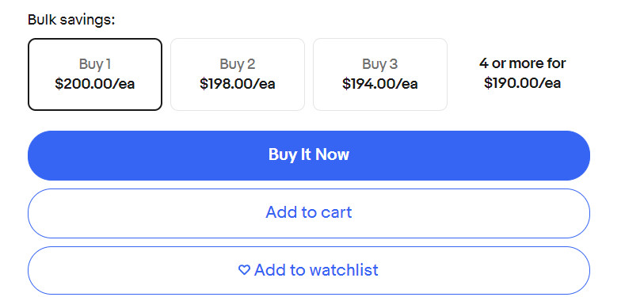
Task: Click the blue Buy It Now button
Action: (309, 156)
